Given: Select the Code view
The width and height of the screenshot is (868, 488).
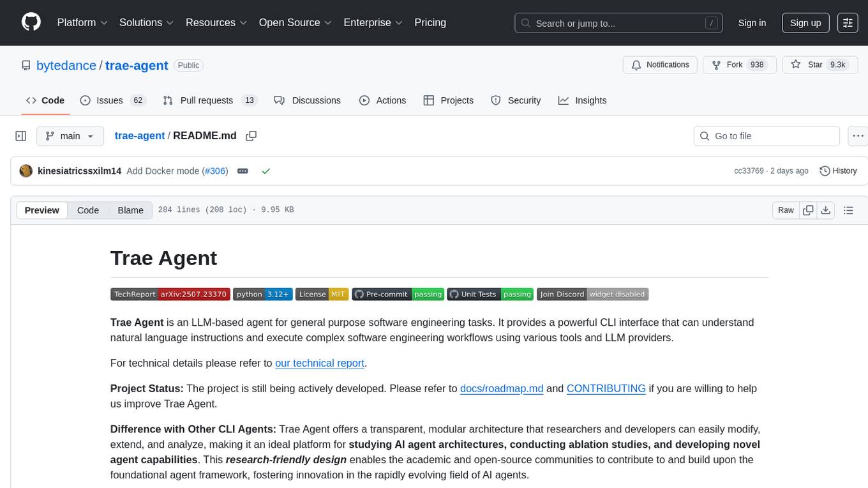Looking at the screenshot, I should 88,210.
